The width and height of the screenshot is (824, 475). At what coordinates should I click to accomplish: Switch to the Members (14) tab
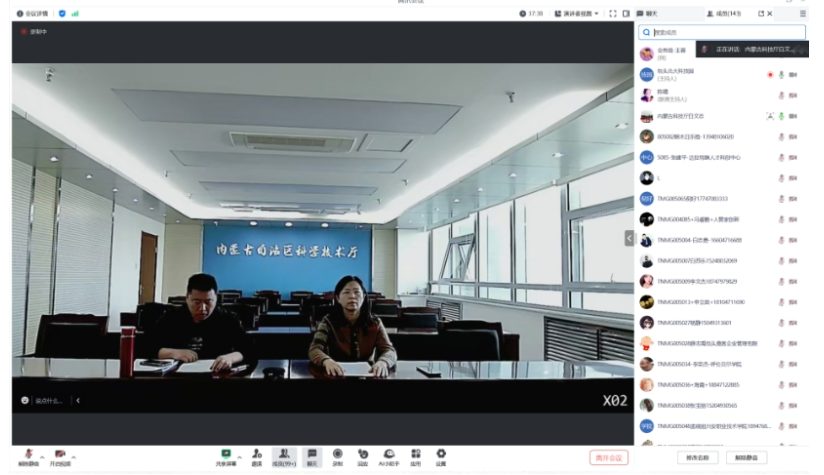(x=724, y=14)
